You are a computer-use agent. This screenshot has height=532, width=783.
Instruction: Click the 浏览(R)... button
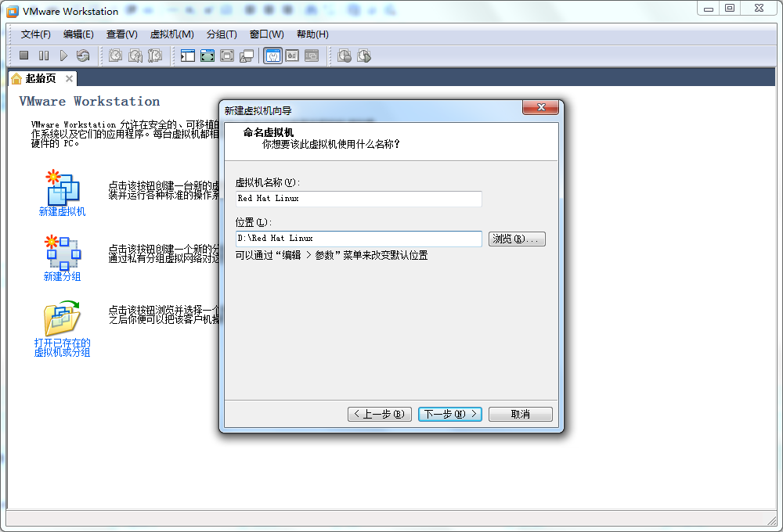pyautogui.click(x=517, y=239)
